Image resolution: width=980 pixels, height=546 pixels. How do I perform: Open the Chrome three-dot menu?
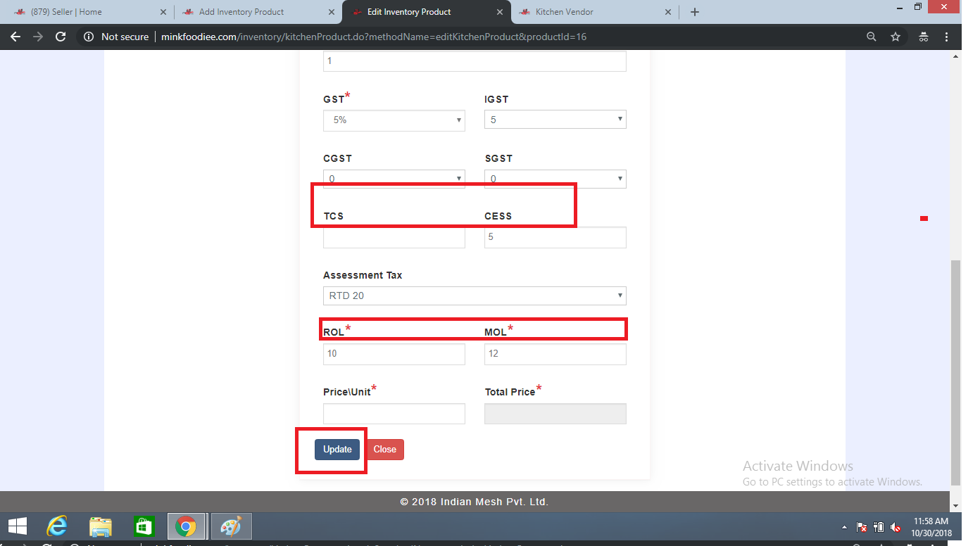tap(948, 37)
